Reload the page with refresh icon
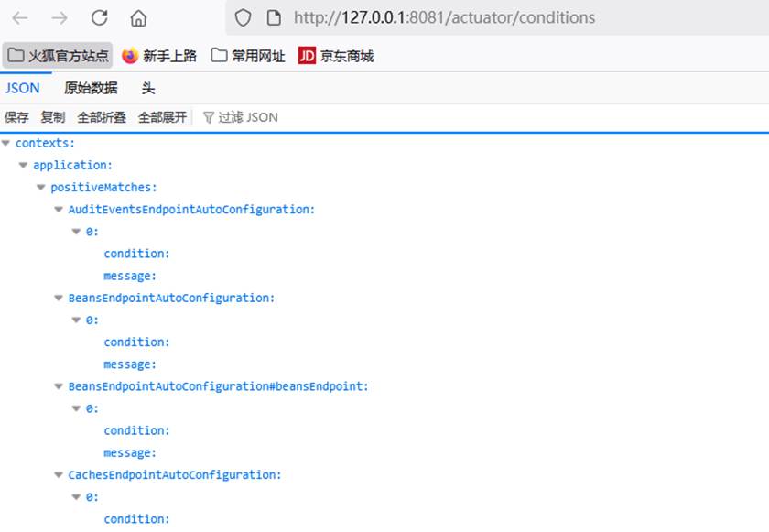This screenshot has height=532, width=769. point(100,17)
